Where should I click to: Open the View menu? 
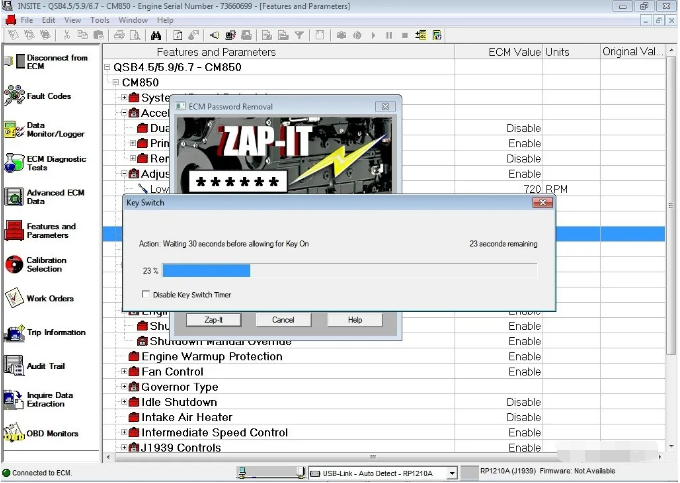72,20
